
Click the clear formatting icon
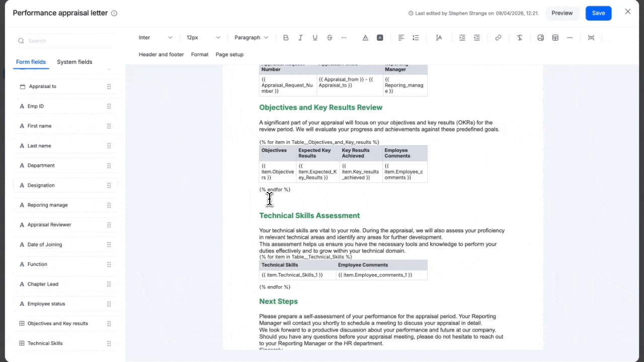(x=520, y=38)
